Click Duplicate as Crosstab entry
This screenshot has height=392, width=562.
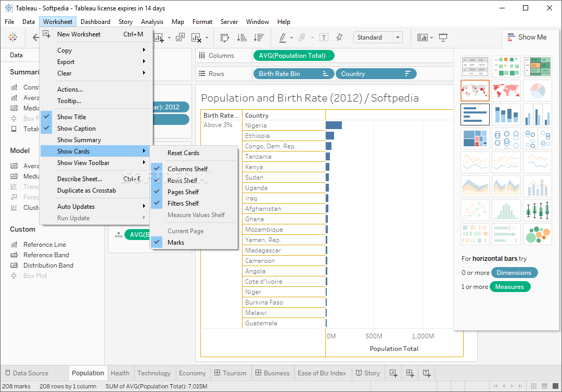95,191
